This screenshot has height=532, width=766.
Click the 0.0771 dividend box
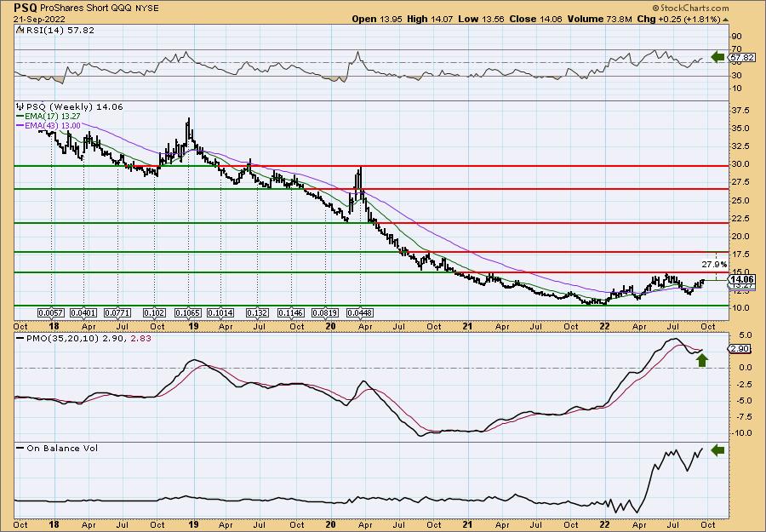tap(117, 312)
